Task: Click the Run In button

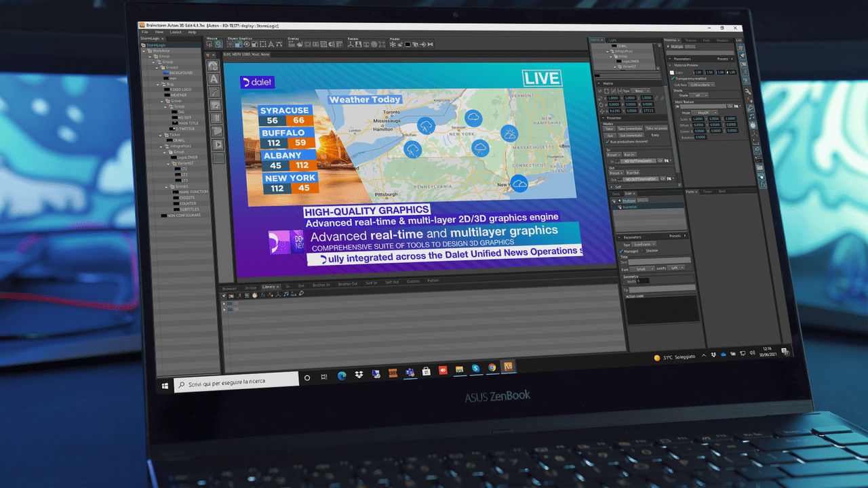Action: pos(629,155)
